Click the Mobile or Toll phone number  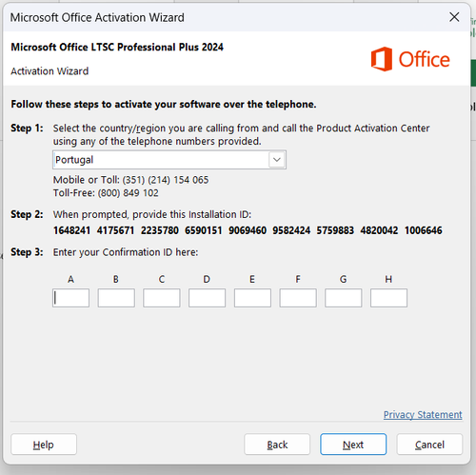click(166, 180)
